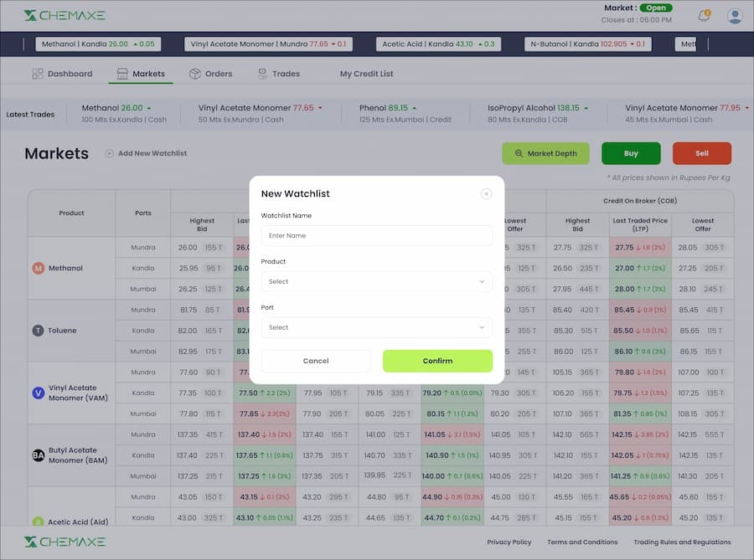Cancel the new watchlist
Screen dimensions: 754x560
[x=316, y=361]
